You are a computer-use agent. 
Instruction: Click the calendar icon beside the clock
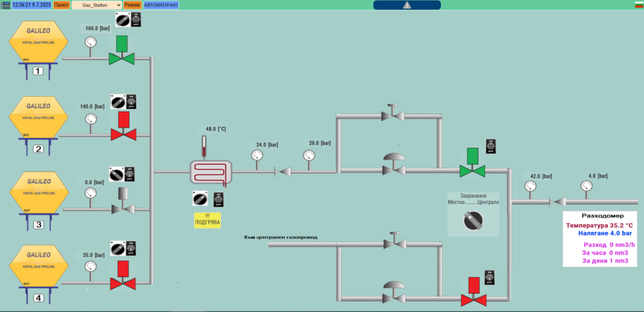pos(6,6)
